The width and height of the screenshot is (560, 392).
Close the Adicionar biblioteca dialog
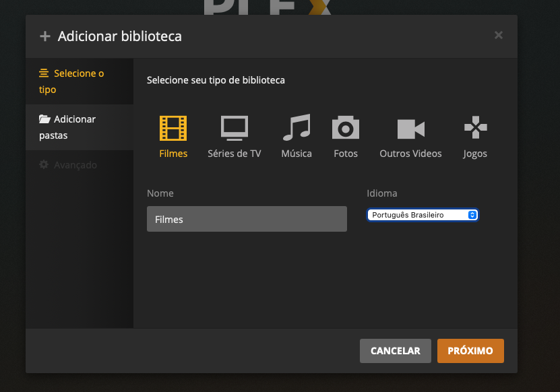[499, 35]
